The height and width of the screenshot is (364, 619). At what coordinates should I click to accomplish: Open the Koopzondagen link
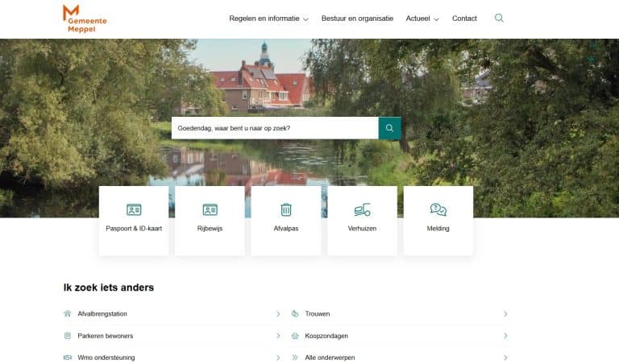point(326,336)
